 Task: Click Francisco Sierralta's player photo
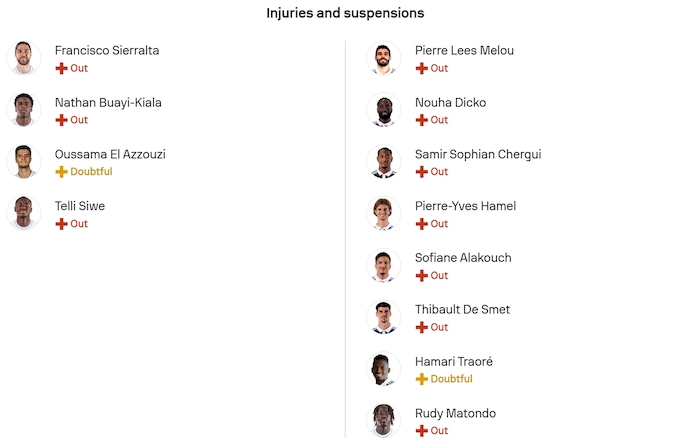click(23, 58)
